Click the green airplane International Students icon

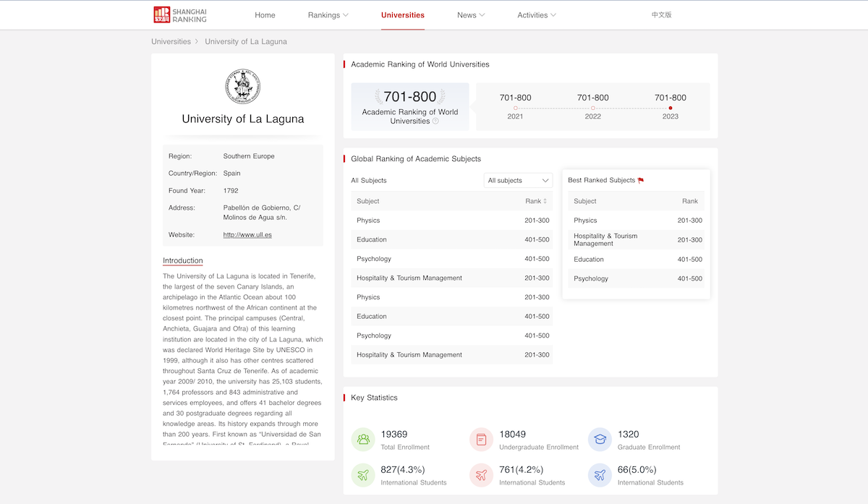pyautogui.click(x=363, y=475)
